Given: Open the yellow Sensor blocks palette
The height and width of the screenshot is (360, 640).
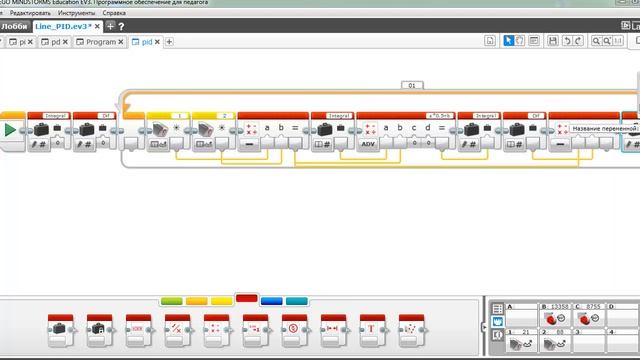Looking at the screenshot, I should pyautogui.click(x=222, y=301).
